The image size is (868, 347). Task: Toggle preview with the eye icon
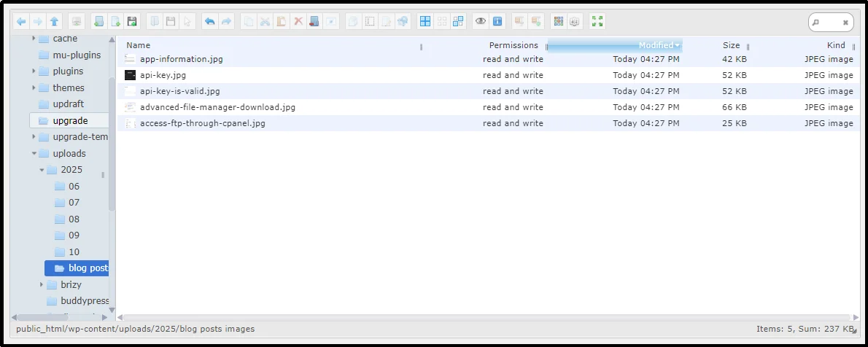[x=481, y=22]
